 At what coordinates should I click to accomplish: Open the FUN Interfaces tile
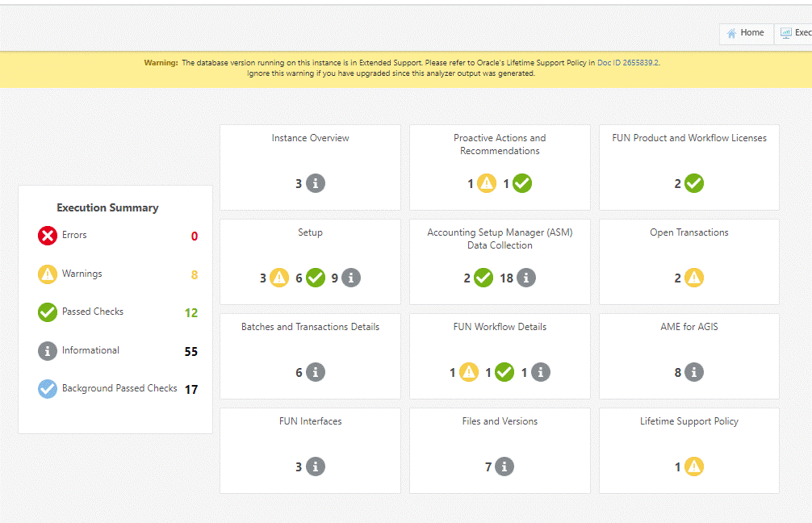pyautogui.click(x=310, y=421)
